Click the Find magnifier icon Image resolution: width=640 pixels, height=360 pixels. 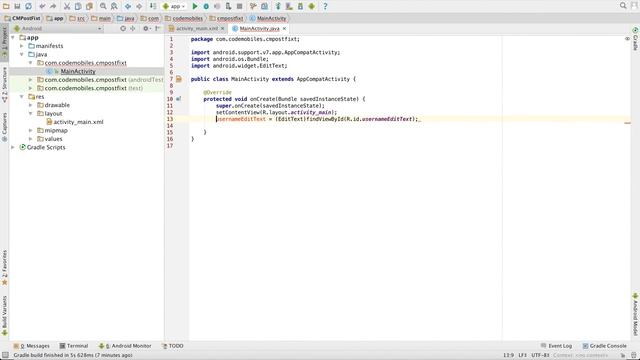click(103, 6)
